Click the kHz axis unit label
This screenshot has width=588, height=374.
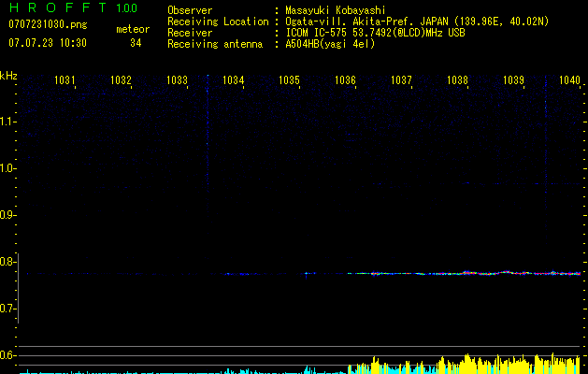pyautogui.click(x=8, y=76)
